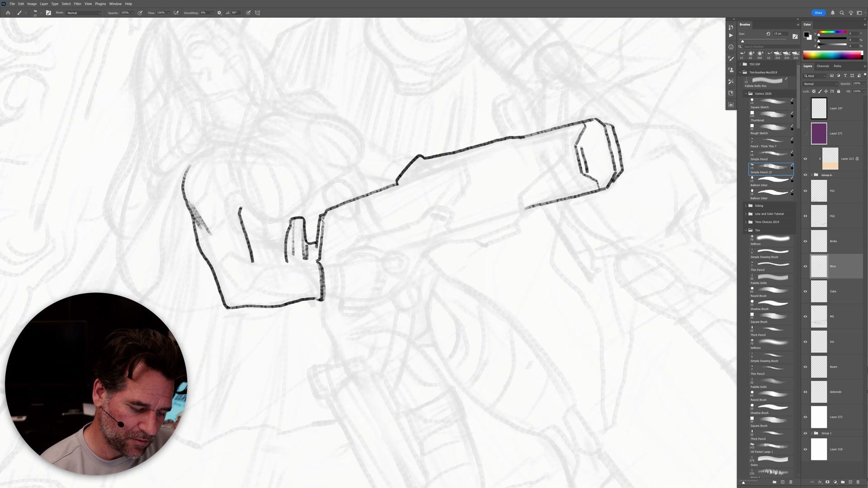Click the lock all layer attributes icon

click(x=839, y=91)
